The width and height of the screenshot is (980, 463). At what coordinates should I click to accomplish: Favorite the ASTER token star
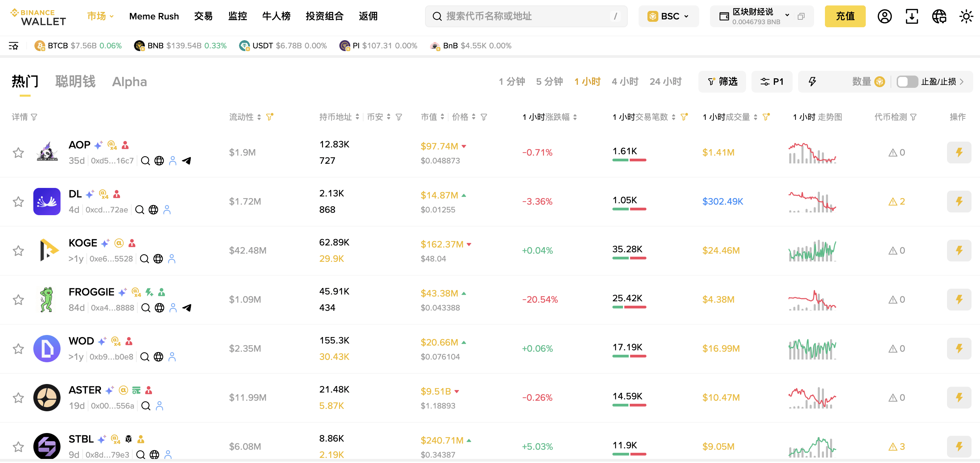pyautogui.click(x=18, y=398)
